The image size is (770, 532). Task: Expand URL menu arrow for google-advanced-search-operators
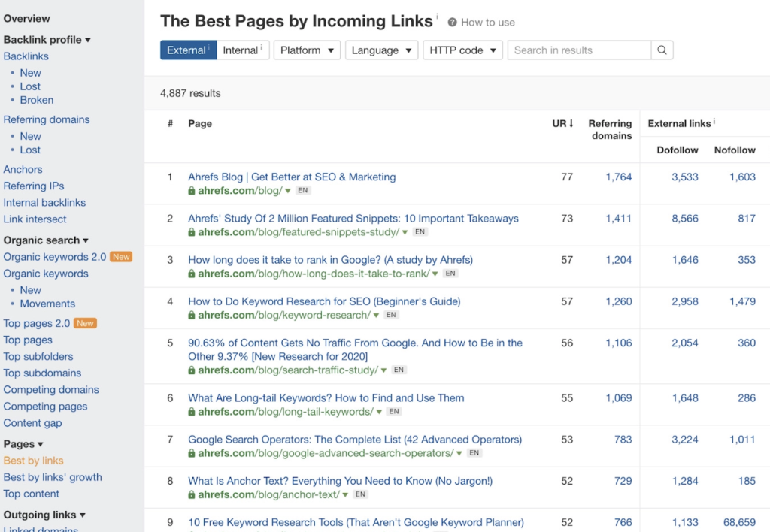click(459, 453)
